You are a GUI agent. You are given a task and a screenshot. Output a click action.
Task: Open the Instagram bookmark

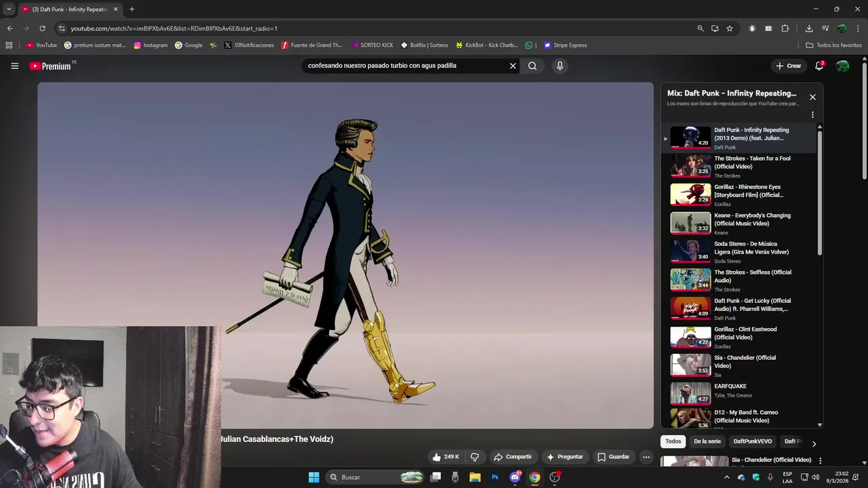[151, 45]
